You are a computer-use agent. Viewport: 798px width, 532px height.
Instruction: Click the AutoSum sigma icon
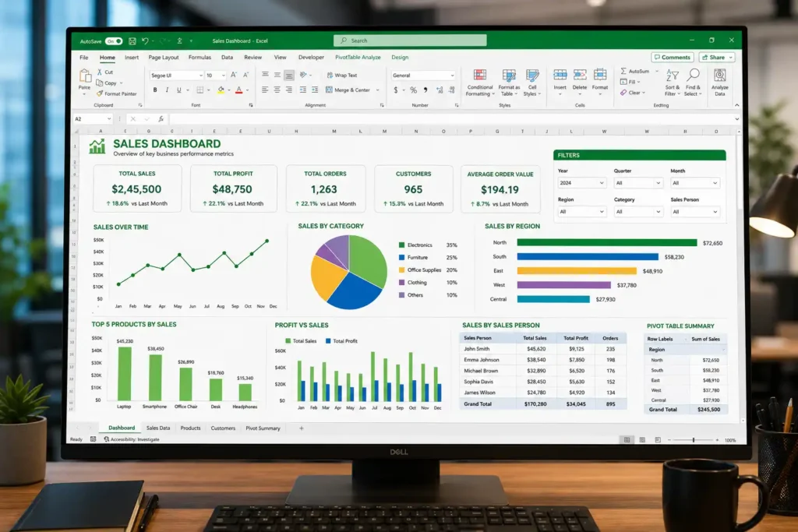click(x=623, y=71)
